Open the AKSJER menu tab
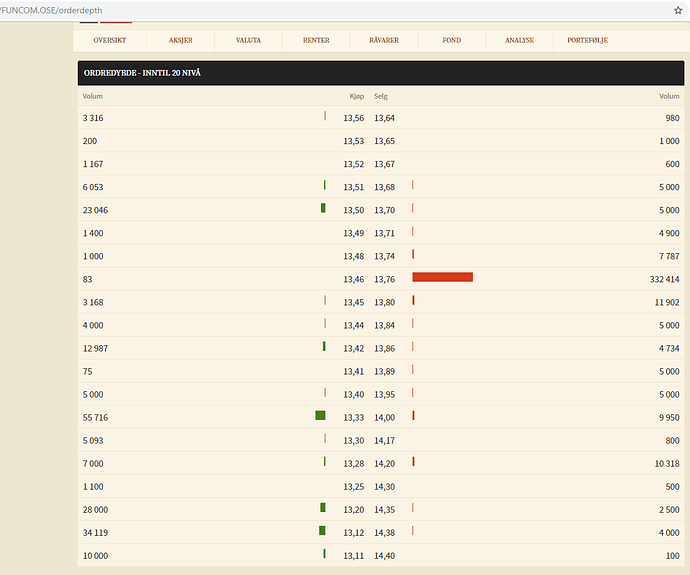This screenshot has height=575, width=690. [180, 40]
